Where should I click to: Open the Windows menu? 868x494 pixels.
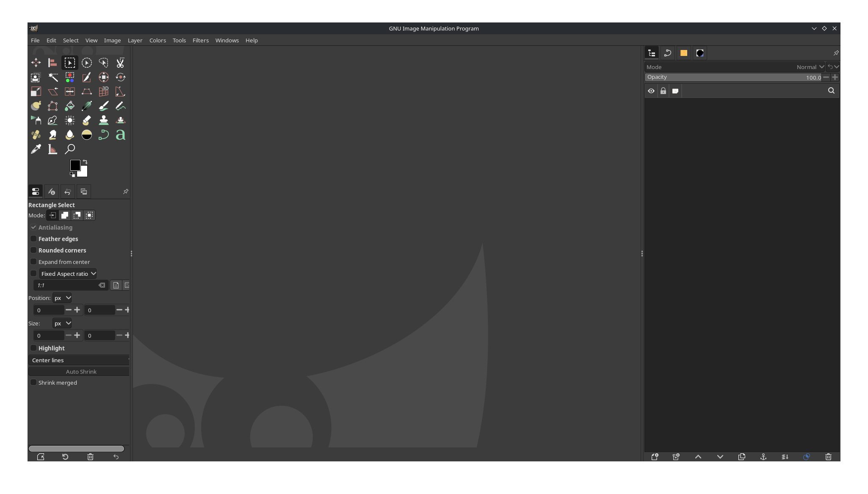coord(227,40)
